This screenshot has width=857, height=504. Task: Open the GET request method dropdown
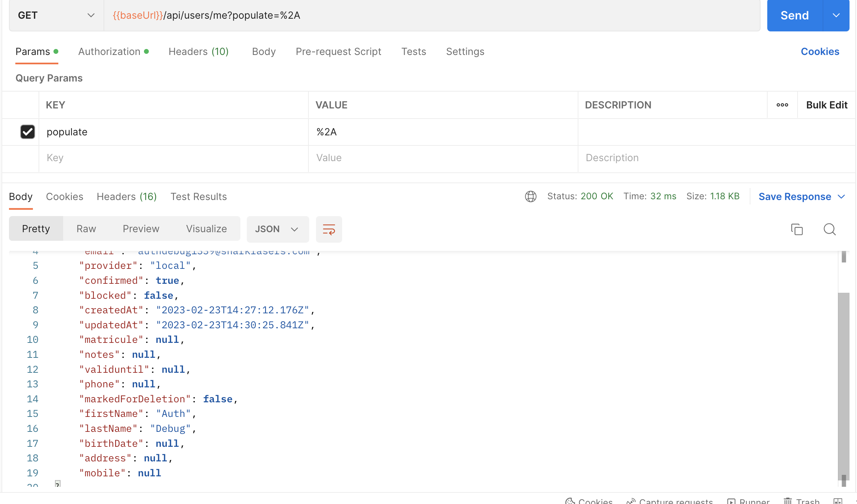91,15
